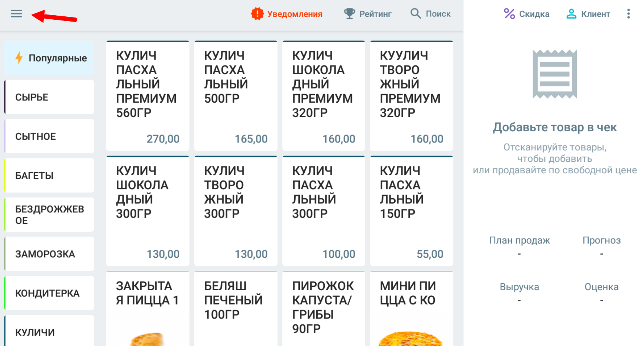The height and width of the screenshot is (346, 644).
Task: Add КУЛИЧ ПАСХАЛЬНЫЙ 300ГР product
Action: 324,211
